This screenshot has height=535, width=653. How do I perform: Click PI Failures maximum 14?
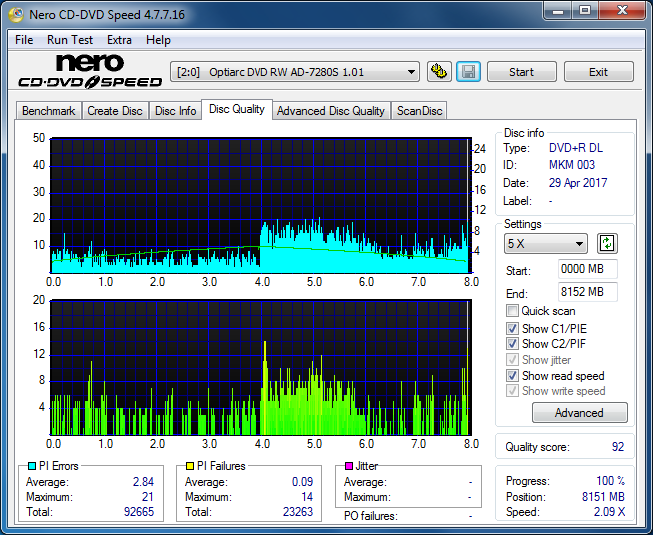coord(307,497)
